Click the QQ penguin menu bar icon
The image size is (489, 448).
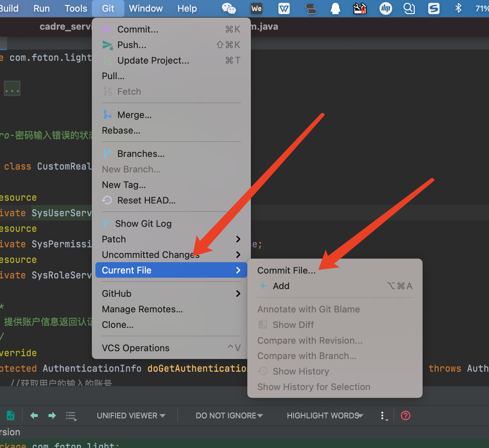pos(335,8)
